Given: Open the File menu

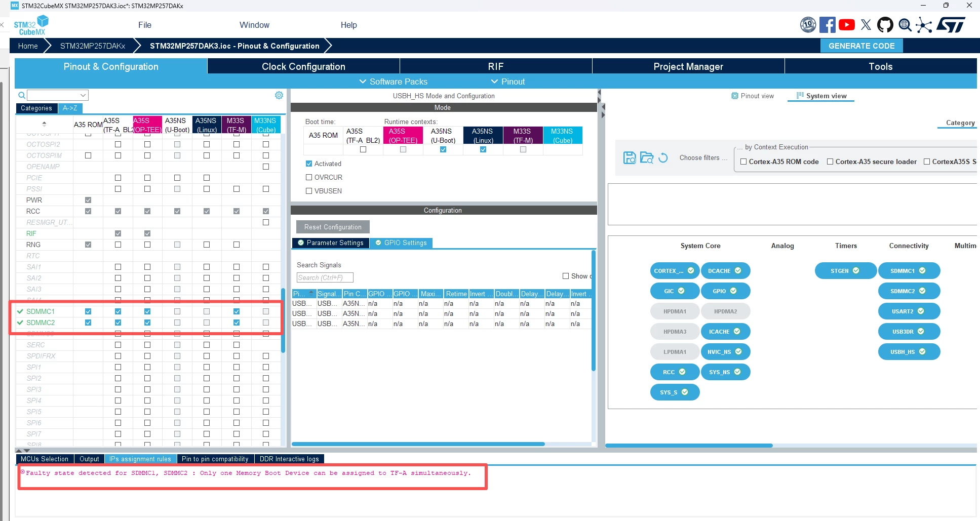Looking at the screenshot, I should [x=145, y=25].
